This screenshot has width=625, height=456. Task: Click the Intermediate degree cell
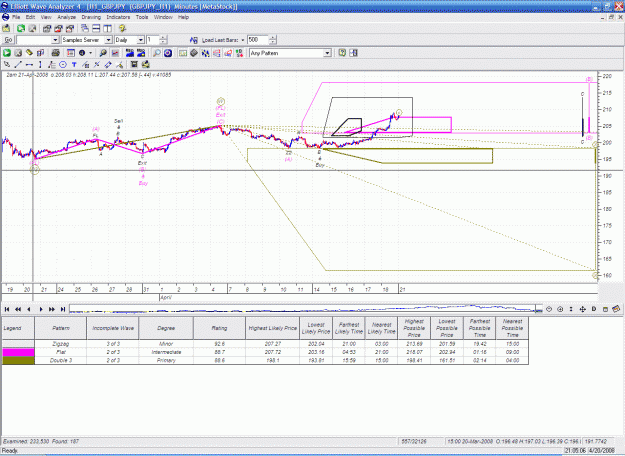point(166,352)
